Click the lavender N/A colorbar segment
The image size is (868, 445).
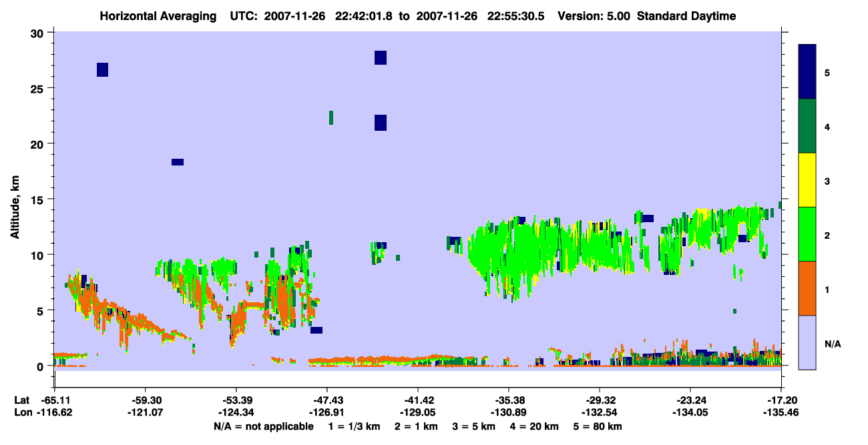(x=807, y=342)
